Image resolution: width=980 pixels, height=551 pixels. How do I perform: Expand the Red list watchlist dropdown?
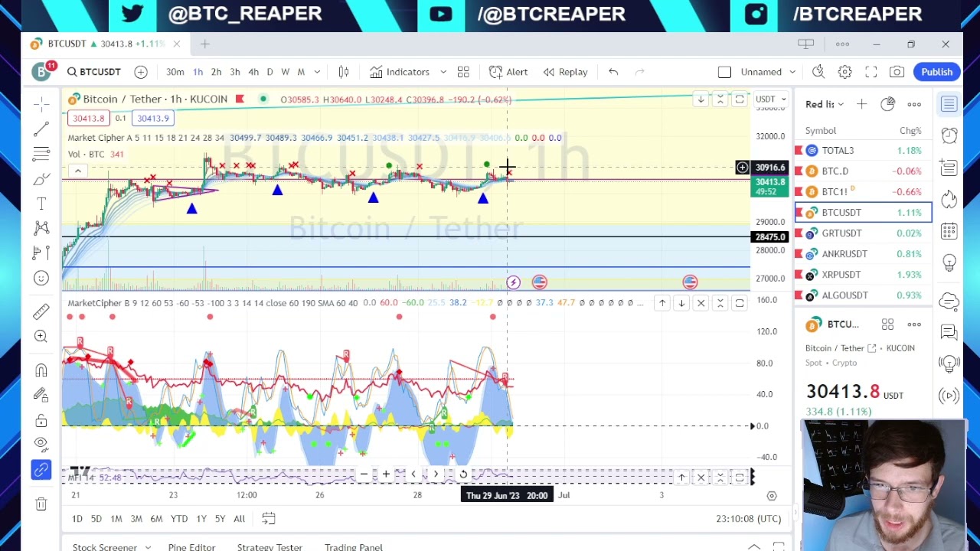tap(824, 104)
